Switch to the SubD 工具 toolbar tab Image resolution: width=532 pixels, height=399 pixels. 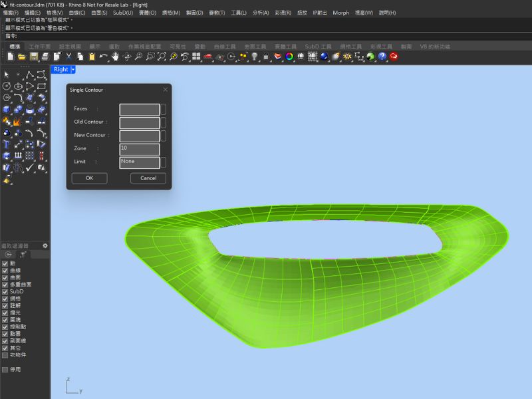coord(318,47)
